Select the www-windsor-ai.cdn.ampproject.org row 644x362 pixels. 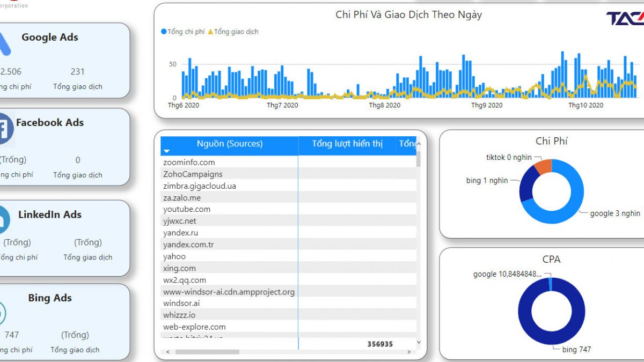coord(289,292)
